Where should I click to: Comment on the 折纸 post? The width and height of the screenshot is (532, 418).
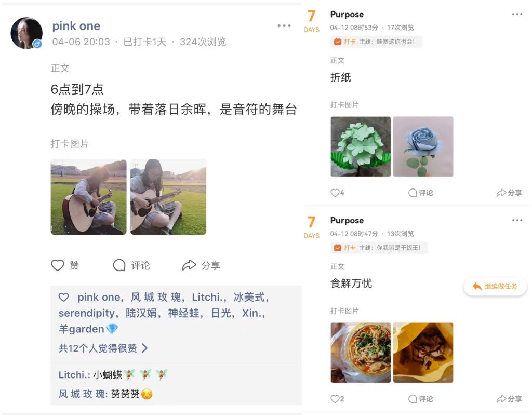(x=421, y=193)
